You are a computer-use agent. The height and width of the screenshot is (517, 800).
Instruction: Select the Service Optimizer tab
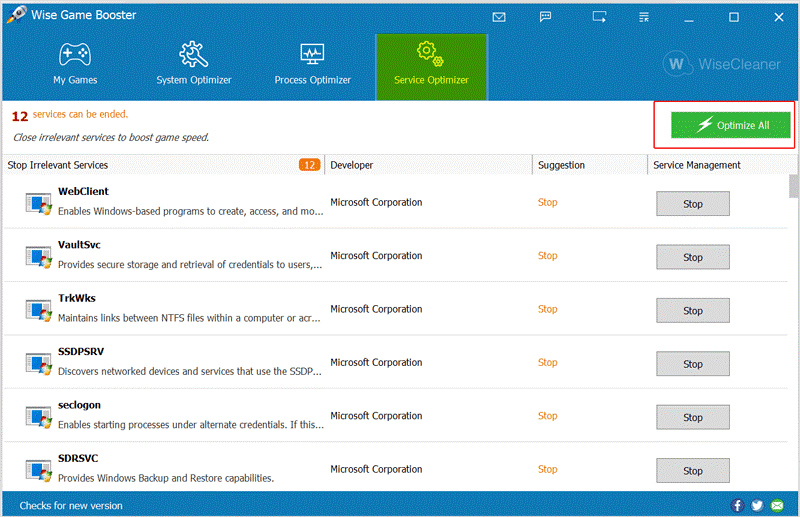431,66
